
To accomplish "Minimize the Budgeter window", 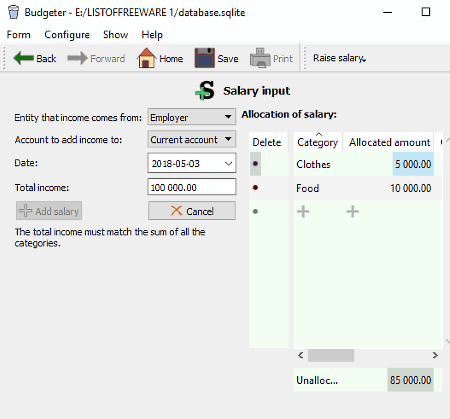I will 387,12.
